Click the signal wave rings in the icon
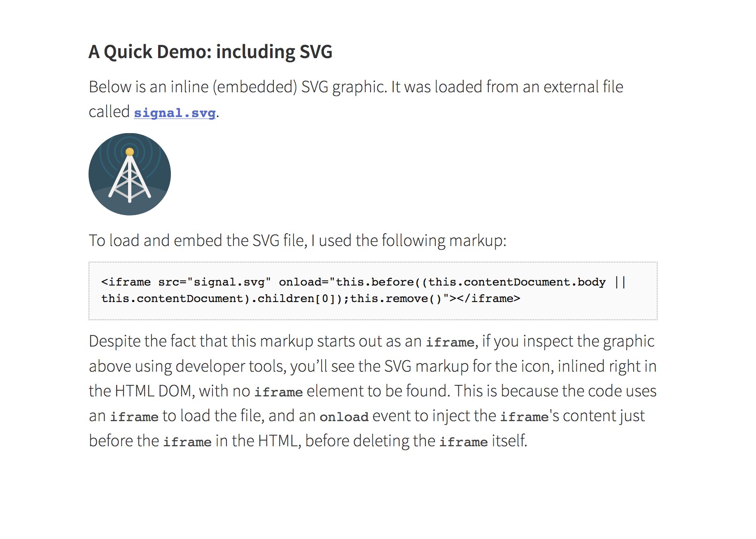The height and width of the screenshot is (539, 756). click(144, 153)
